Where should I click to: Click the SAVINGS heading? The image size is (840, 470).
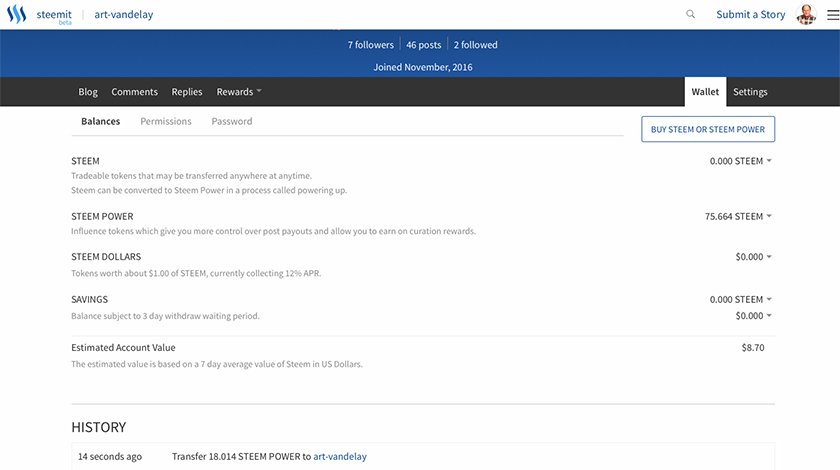tap(89, 300)
